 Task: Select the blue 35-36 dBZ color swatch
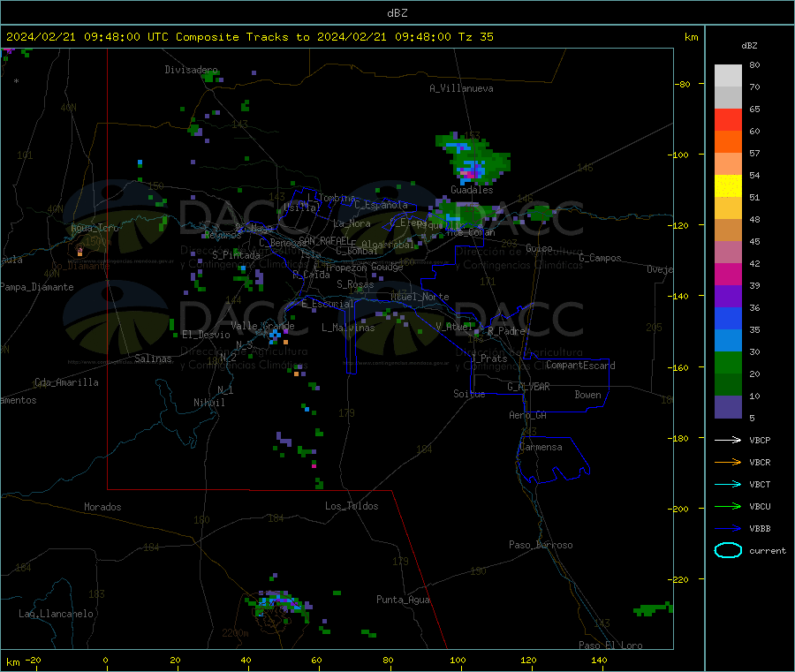tap(728, 318)
